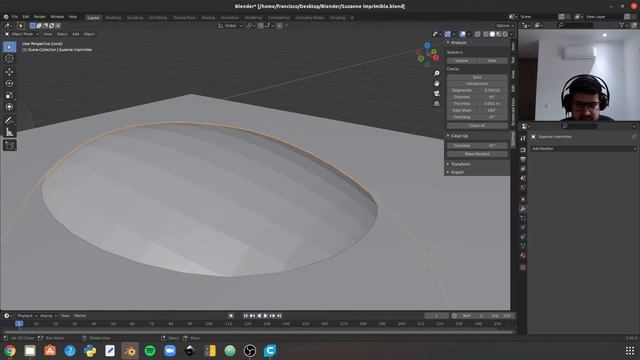Click the current frame marker in timeline

point(19,324)
